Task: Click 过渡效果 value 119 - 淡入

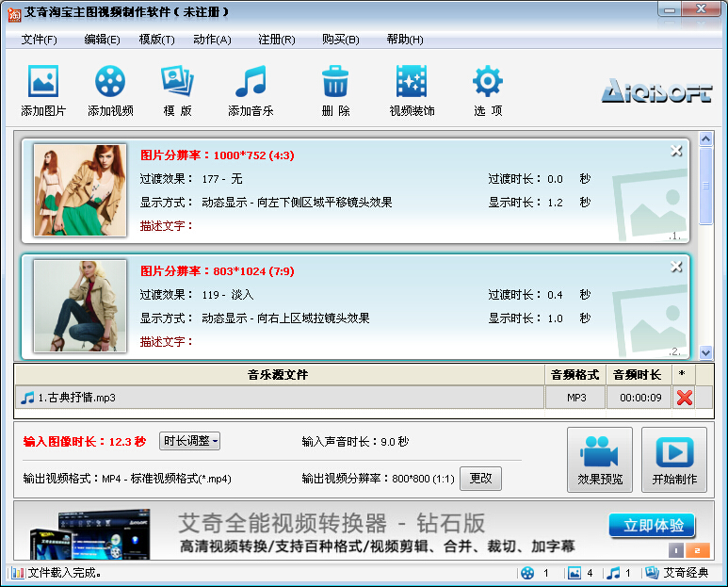Action: pyautogui.click(x=228, y=295)
